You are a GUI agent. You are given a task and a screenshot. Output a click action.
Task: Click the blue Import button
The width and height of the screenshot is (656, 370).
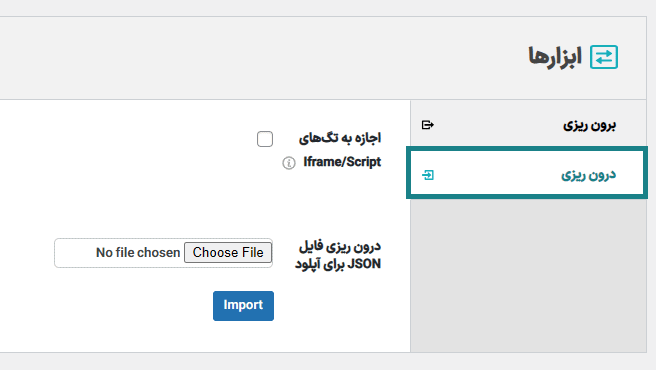[243, 306]
